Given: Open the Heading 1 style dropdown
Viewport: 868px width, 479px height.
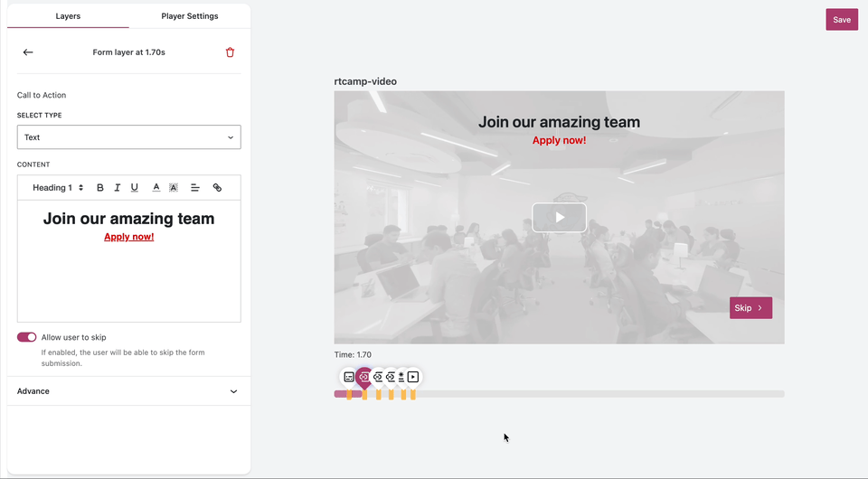Looking at the screenshot, I should coord(58,188).
